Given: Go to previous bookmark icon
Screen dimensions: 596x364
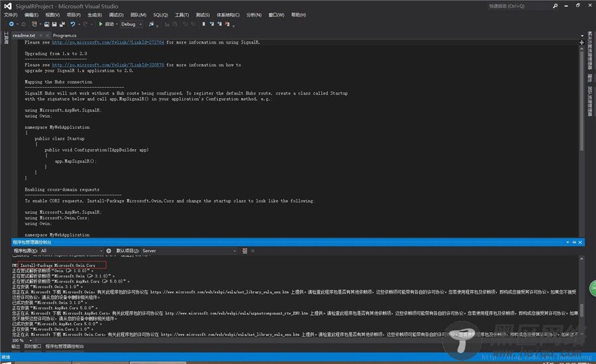Looking at the screenshot, I should pos(212,24).
